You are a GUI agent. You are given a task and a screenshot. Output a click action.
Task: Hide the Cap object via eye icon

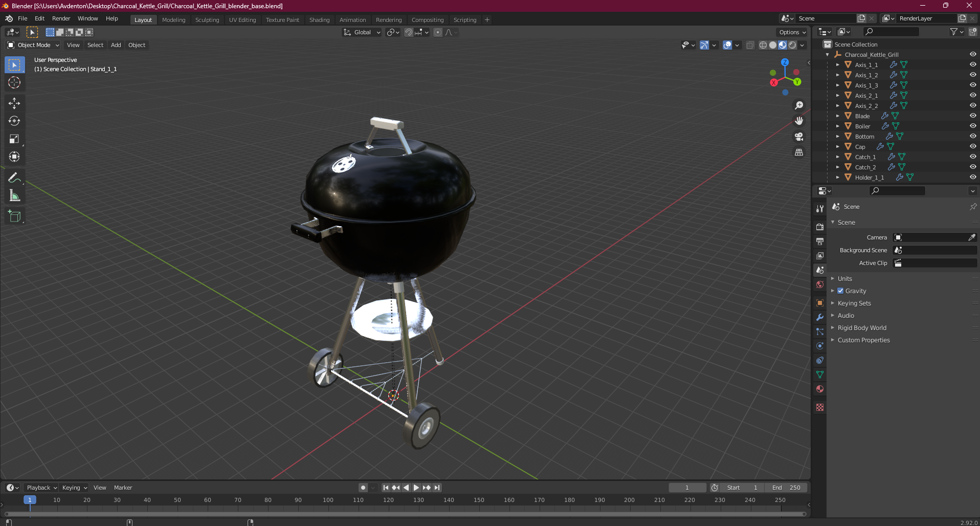973,147
